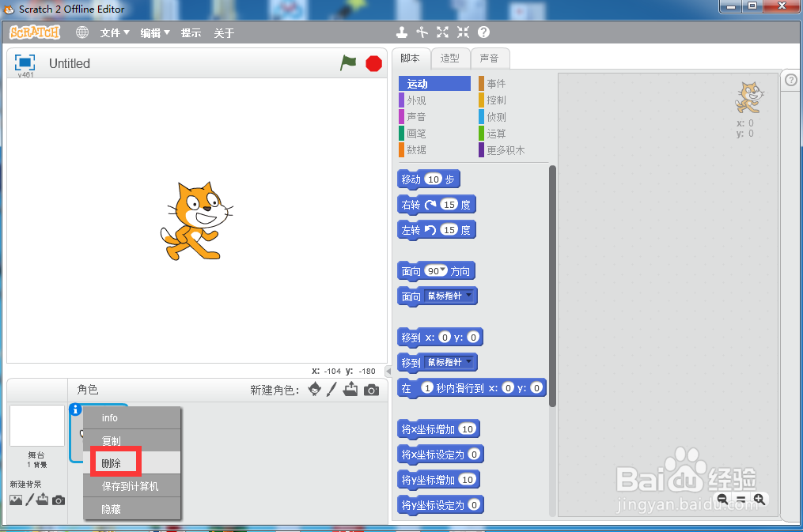Select the grow sprite tool

click(442, 32)
